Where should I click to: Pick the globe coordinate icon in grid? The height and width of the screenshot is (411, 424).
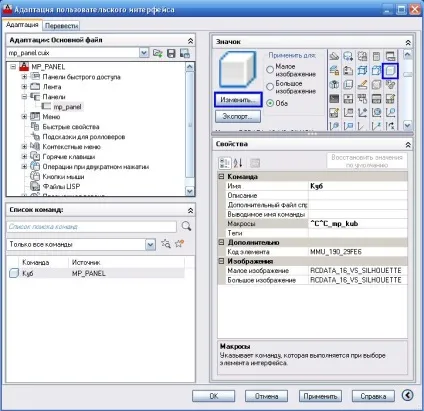tap(376, 113)
